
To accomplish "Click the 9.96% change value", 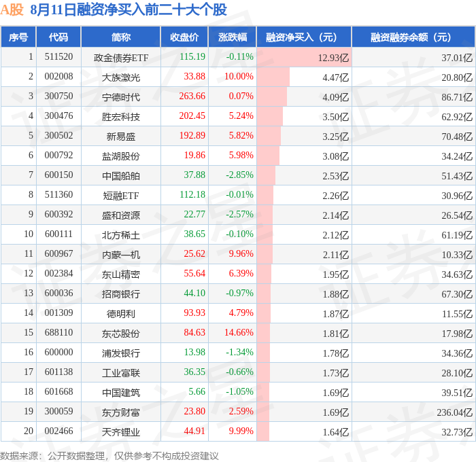I will click(241, 254).
